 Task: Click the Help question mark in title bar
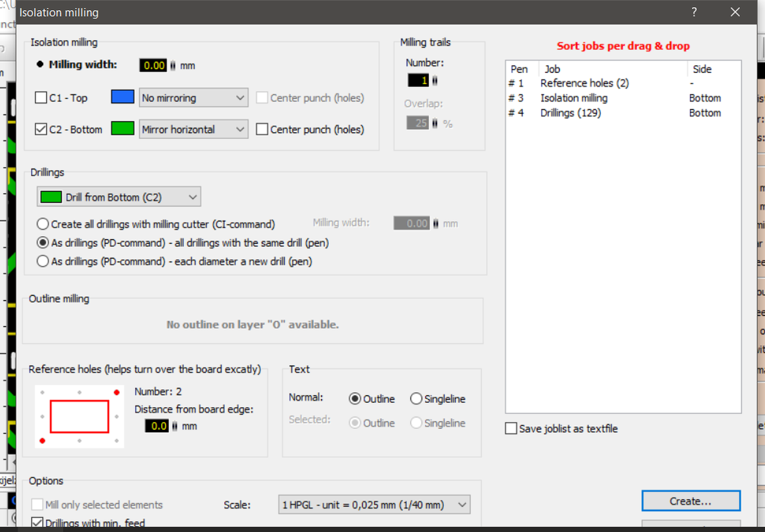pos(694,12)
